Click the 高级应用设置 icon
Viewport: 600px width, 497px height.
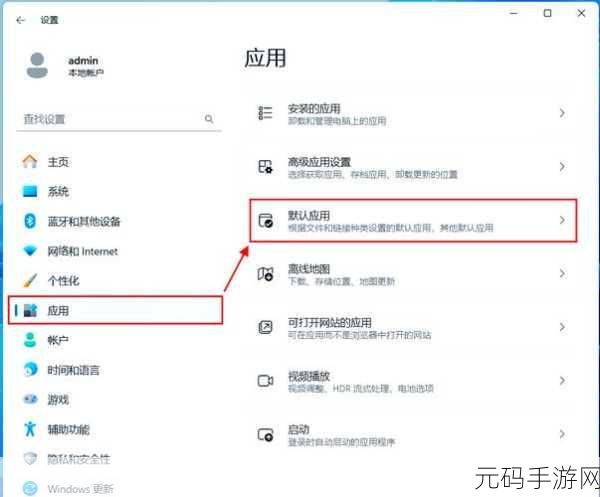(265, 166)
